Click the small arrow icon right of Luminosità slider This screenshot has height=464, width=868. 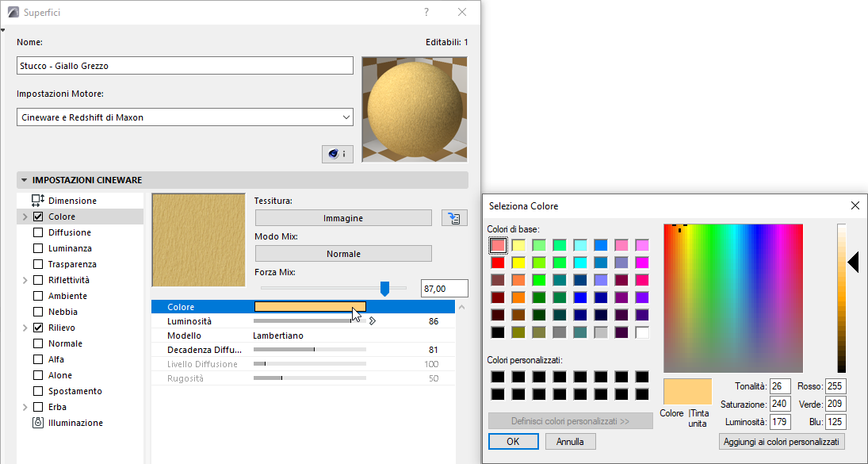(x=373, y=320)
